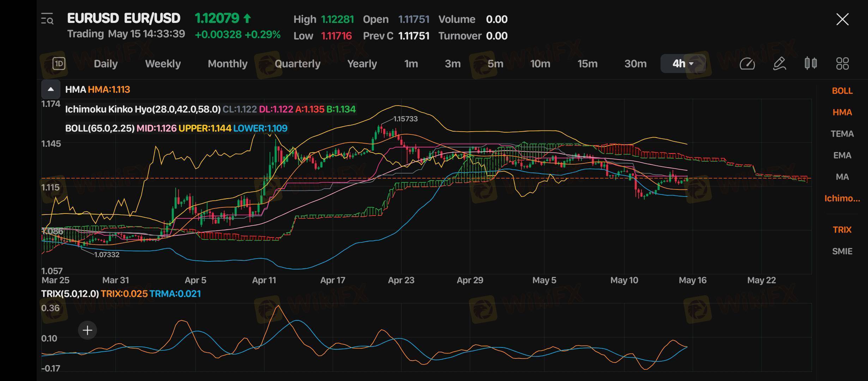Select the pencil drawing tool icon
Image resolution: width=868 pixels, height=381 pixels.
(x=779, y=64)
